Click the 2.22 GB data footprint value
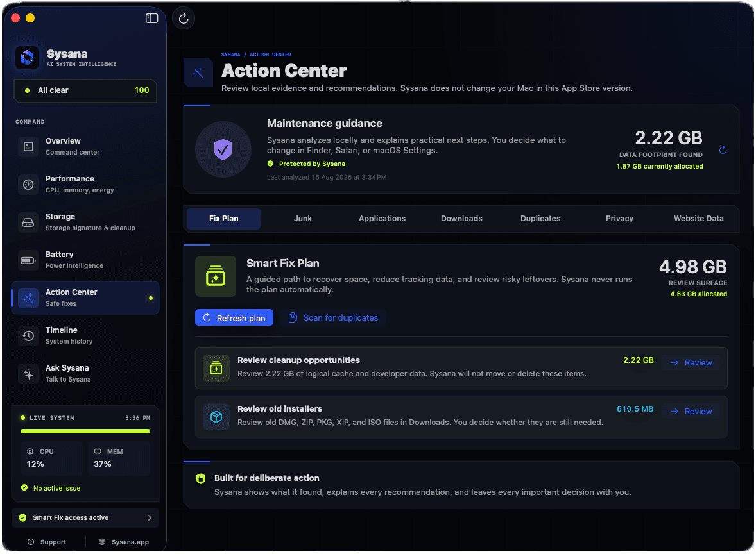The width and height of the screenshot is (756, 554). point(668,138)
